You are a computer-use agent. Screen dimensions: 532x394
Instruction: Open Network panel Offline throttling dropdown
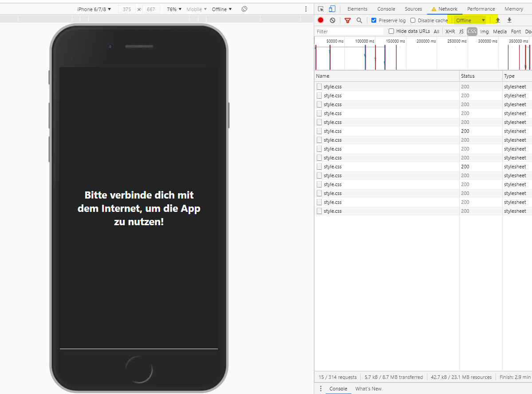[x=470, y=20]
